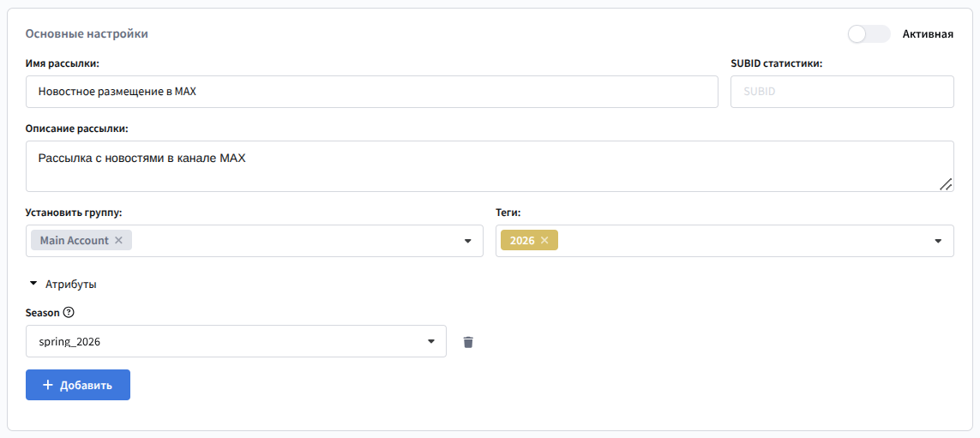Click the yellow 2026 tag label
This screenshot has height=438, width=980.
pos(521,241)
